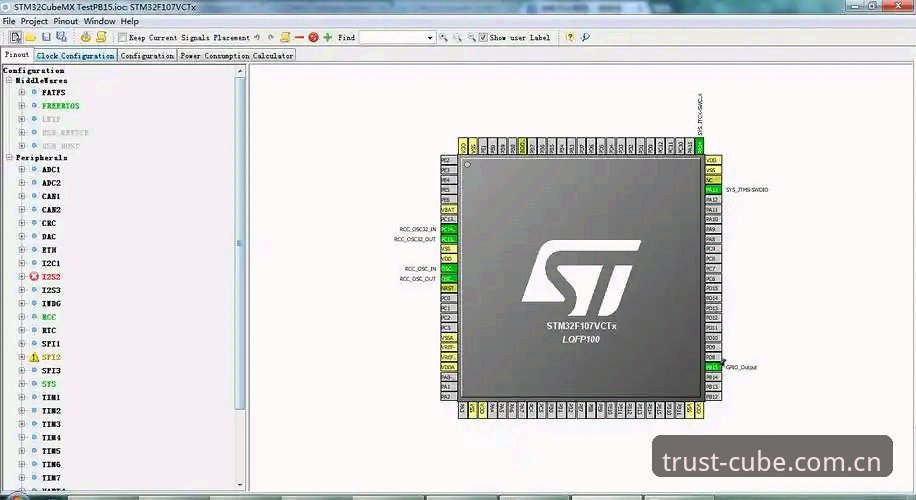Select the green PB15 GPIO_Output pin
Screen dimensions: 916x500
[712, 367]
